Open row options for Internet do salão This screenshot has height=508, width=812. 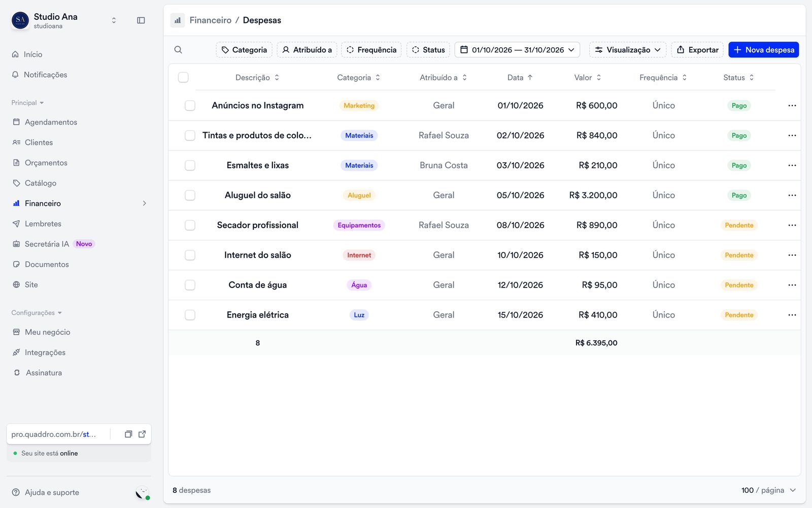792,255
